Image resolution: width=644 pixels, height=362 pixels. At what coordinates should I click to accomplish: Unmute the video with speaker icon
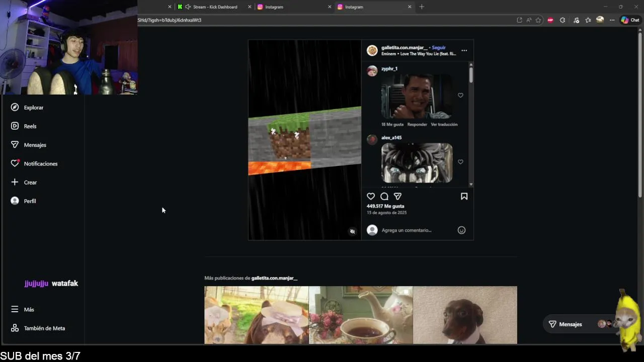[x=352, y=231]
